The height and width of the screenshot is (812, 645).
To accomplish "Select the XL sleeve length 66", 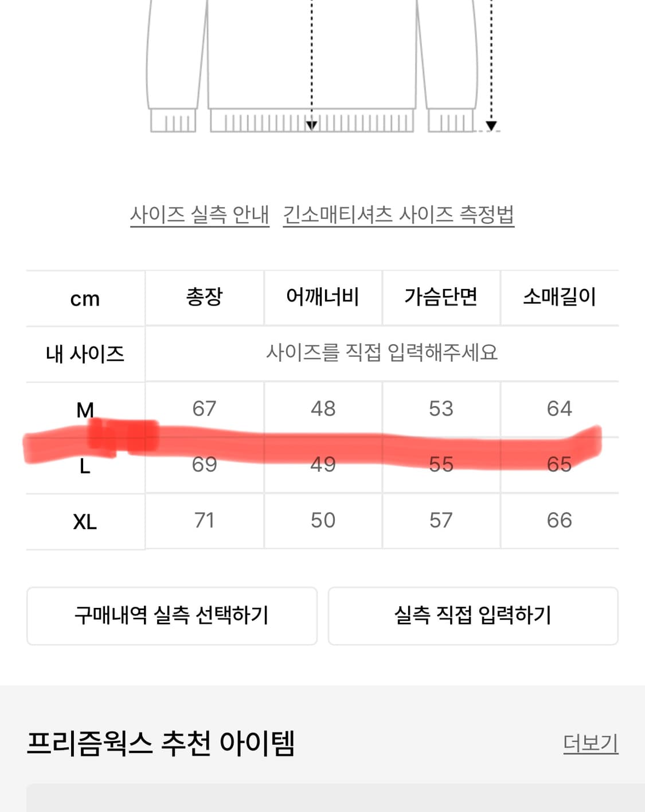I will click(560, 520).
